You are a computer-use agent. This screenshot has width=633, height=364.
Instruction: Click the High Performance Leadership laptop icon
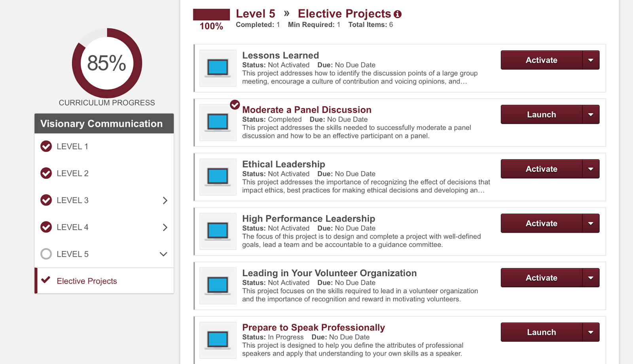217,231
